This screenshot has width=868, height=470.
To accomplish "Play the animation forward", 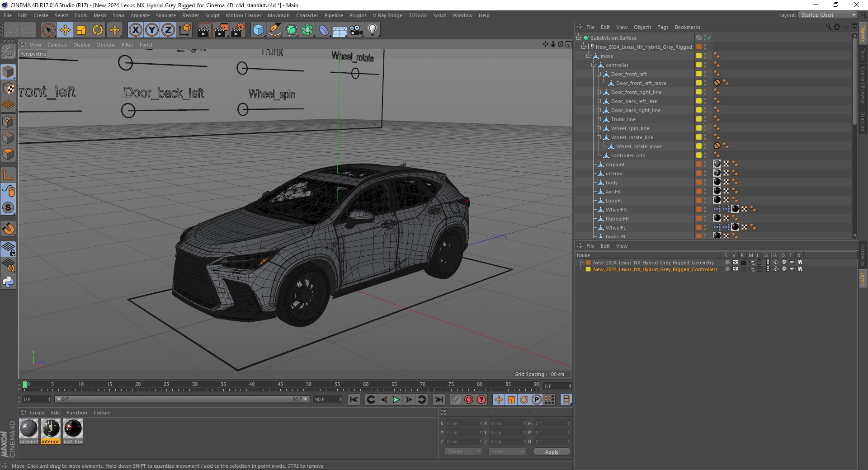I will [396, 399].
